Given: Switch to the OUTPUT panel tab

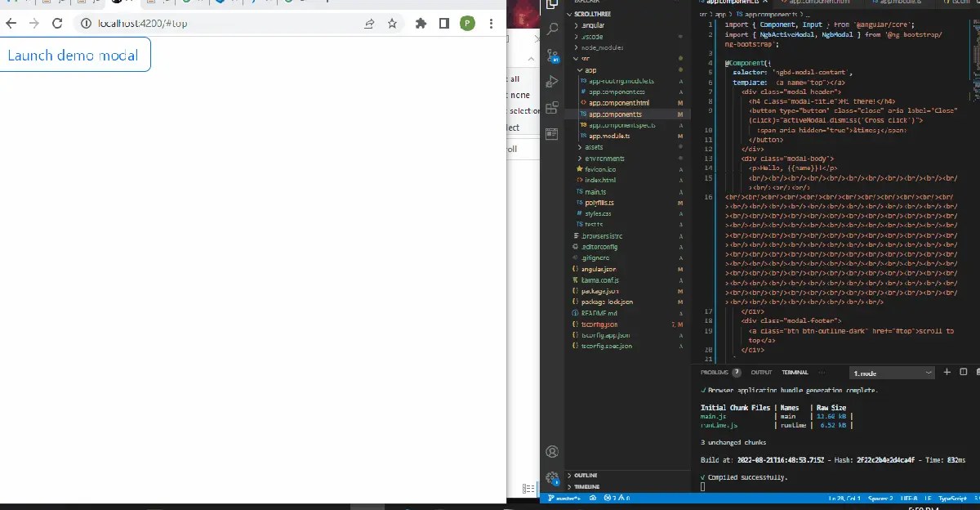Looking at the screenshot, I should (x=761, y=372).
